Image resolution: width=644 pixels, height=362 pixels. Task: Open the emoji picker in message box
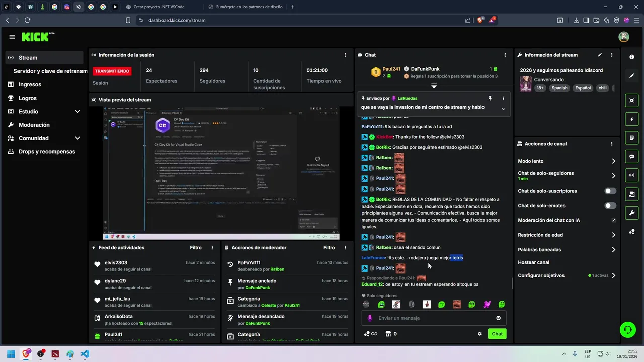[499, 318]
